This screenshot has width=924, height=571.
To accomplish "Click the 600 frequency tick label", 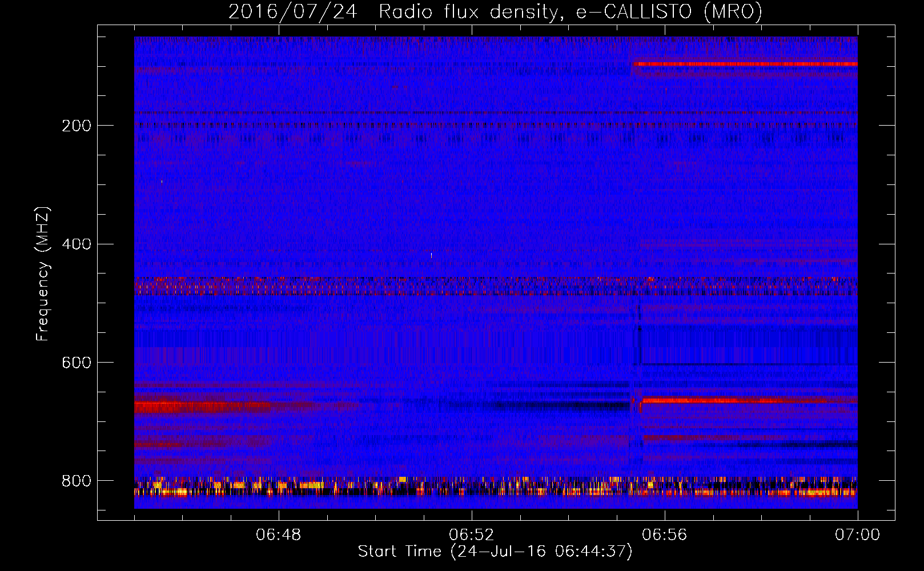I will [x=77, y=363].
